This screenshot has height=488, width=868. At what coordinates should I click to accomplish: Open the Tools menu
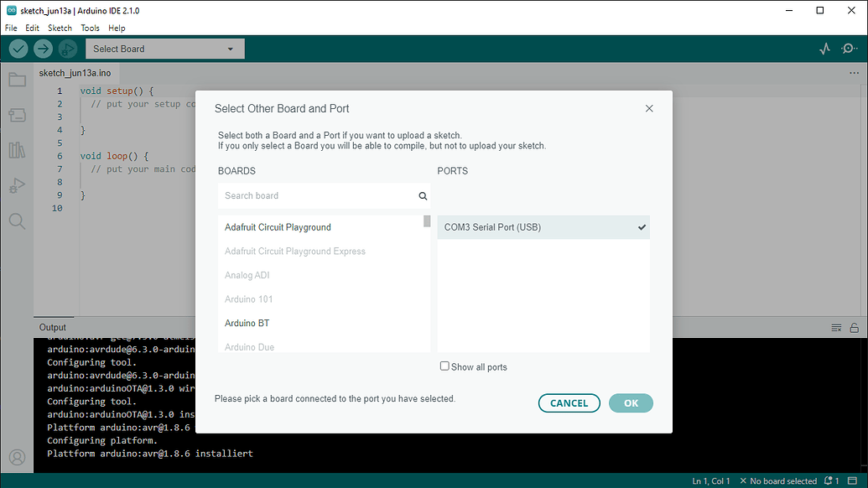click(90, 28)
